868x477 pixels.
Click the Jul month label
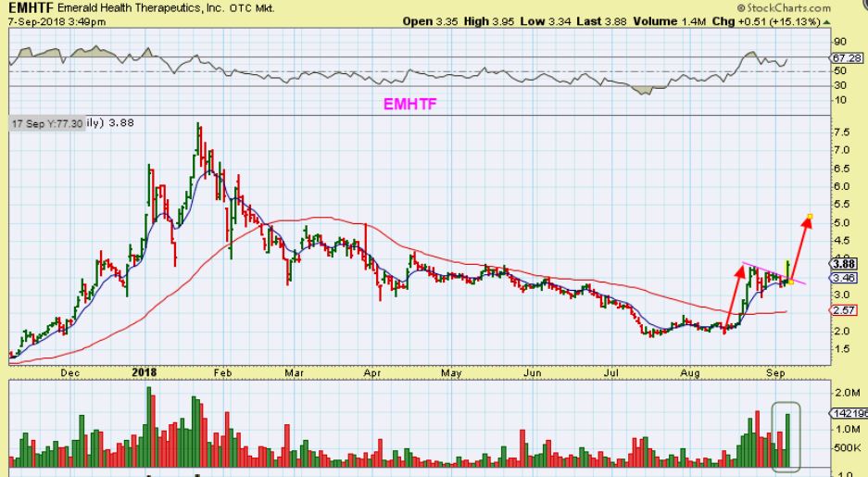610,373
